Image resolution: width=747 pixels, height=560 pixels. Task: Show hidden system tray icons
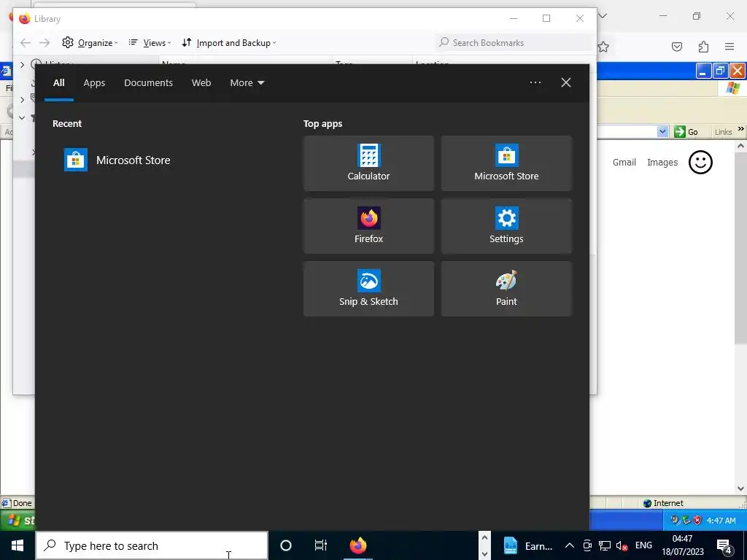click(569, 545)
